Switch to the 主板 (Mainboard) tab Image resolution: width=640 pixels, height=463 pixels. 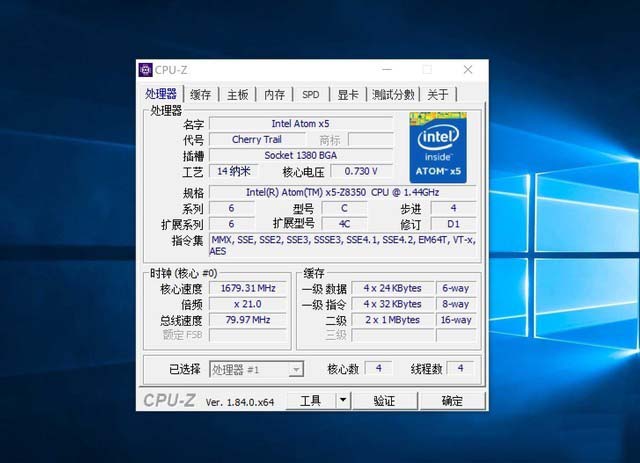pyautogui.click(x=237, y=95)
